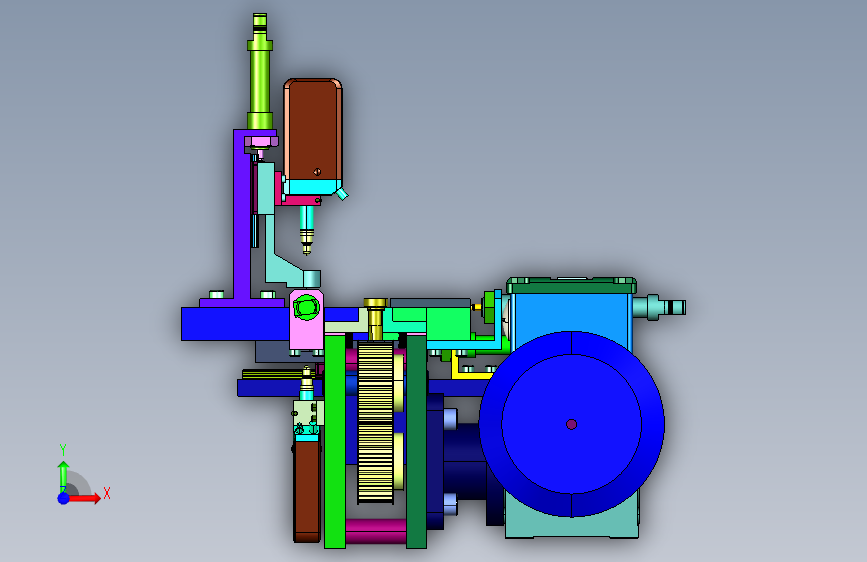Pick the small purple center dot on the motor
The image size is (867, 562).
pos(572,424)
